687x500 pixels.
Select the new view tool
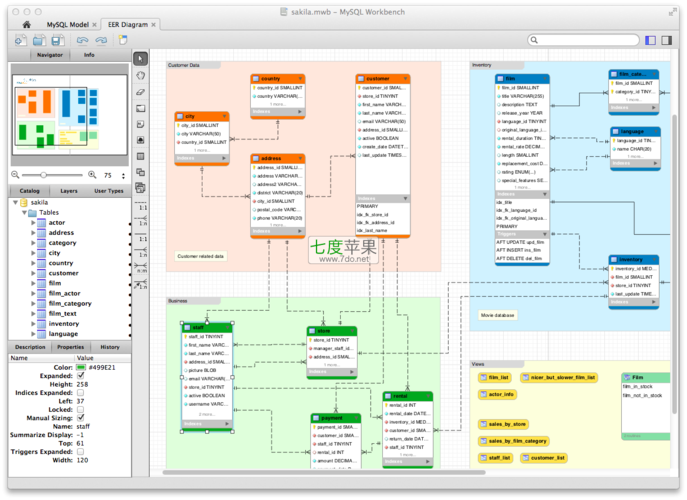140,172
